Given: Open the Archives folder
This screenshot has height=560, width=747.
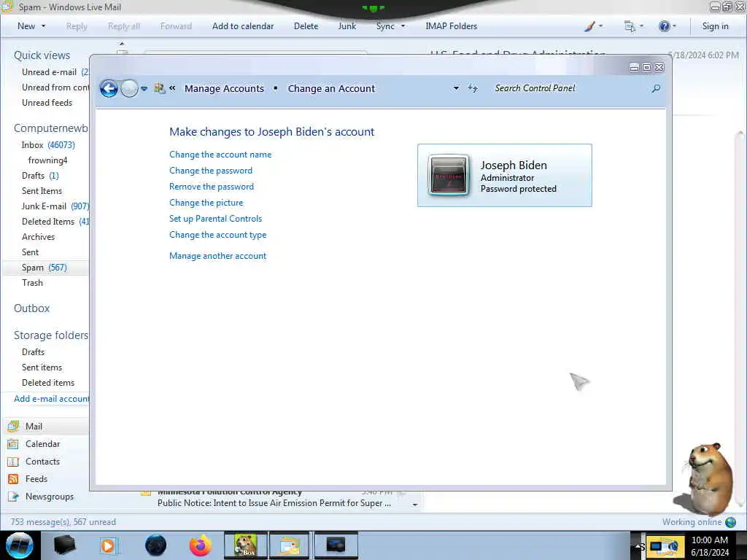Looking at the screenshot, I should point(38,237).
